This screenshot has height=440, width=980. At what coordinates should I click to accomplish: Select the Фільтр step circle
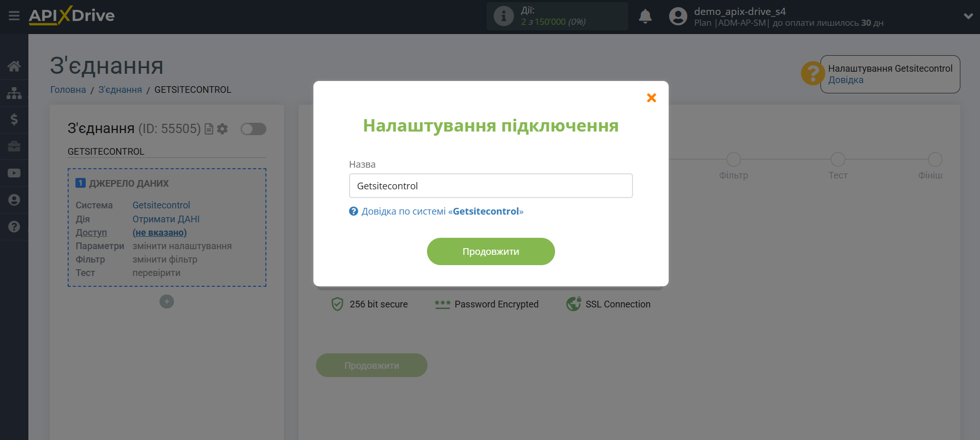734,159
